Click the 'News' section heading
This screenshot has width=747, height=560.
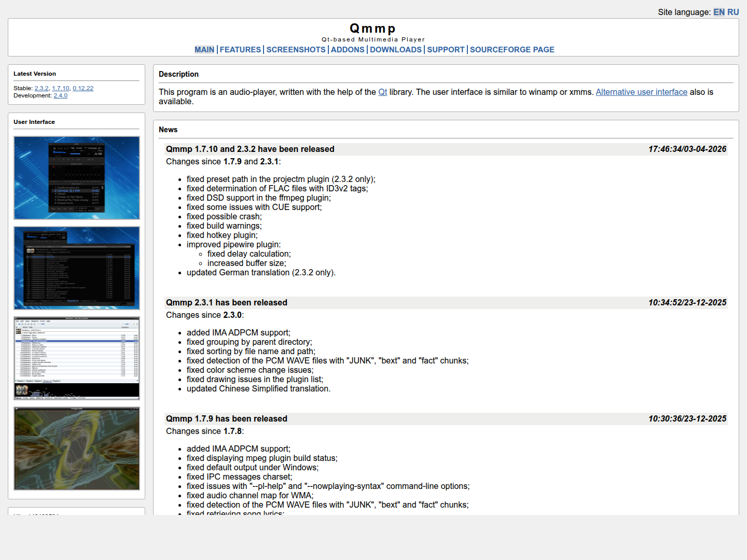168,130
